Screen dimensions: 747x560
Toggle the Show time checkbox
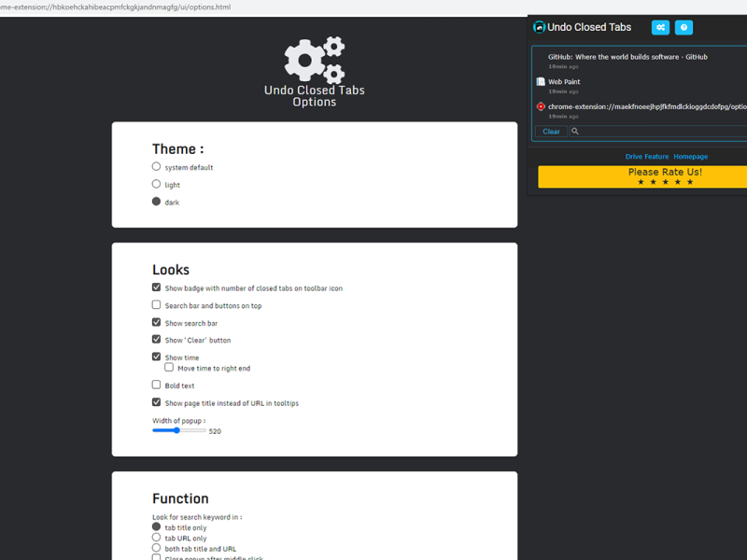[156, 357]
